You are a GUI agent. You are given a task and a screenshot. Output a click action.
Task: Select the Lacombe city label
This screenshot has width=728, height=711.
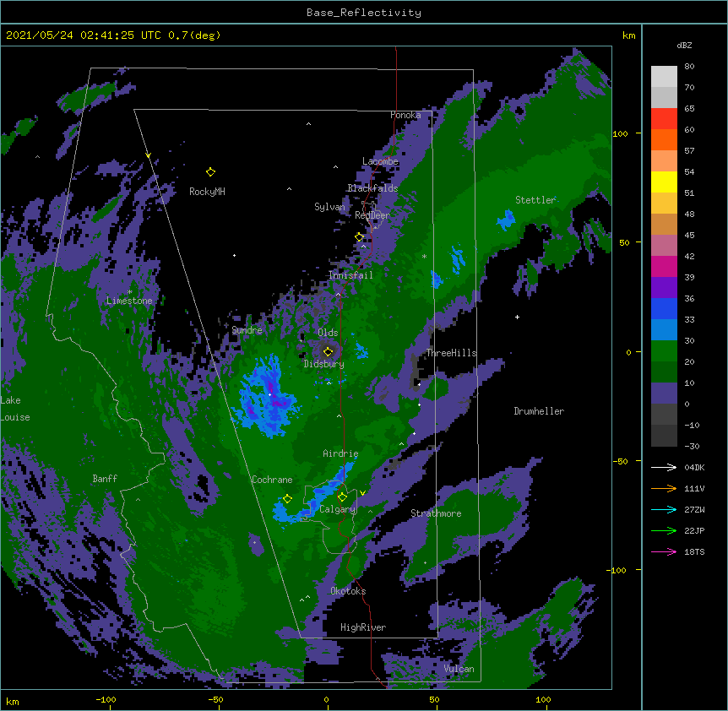point(380,161)
